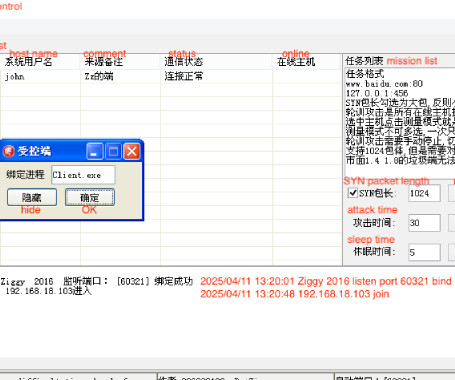Click the log entry 192.168.18.103进入
The image size is (455, 380).
48,291
